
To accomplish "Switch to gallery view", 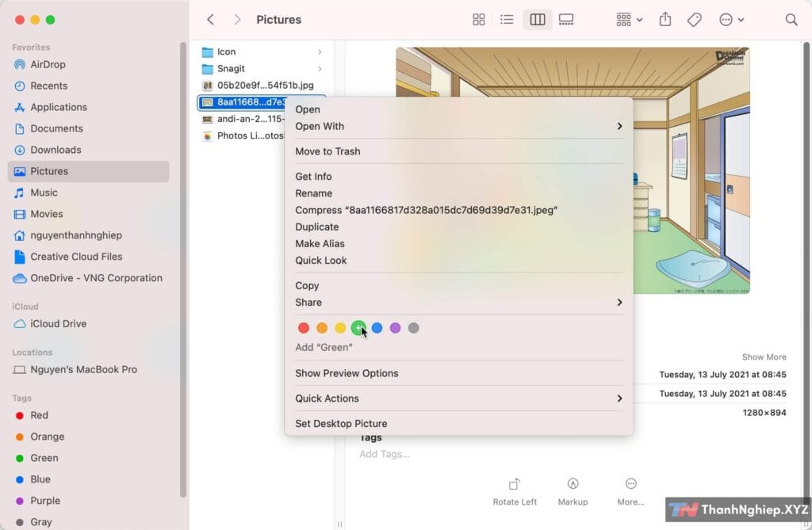I will [566, 20].
